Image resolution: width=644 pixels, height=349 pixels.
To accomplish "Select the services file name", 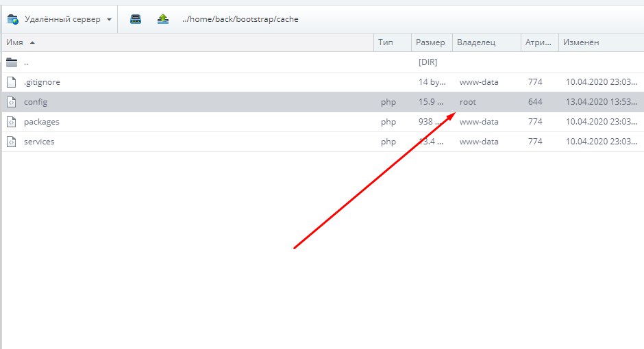I will pos(39,142).
